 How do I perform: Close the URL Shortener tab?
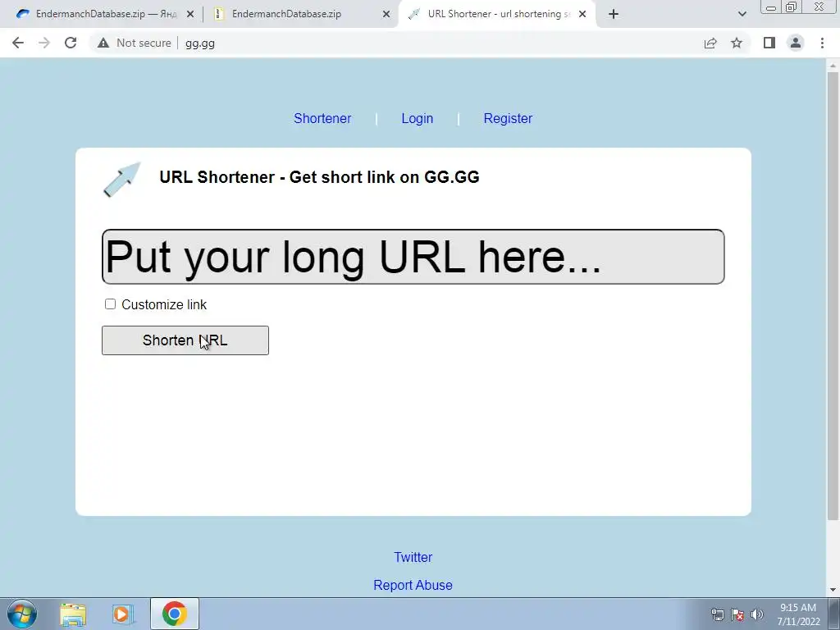pos(582,14)
